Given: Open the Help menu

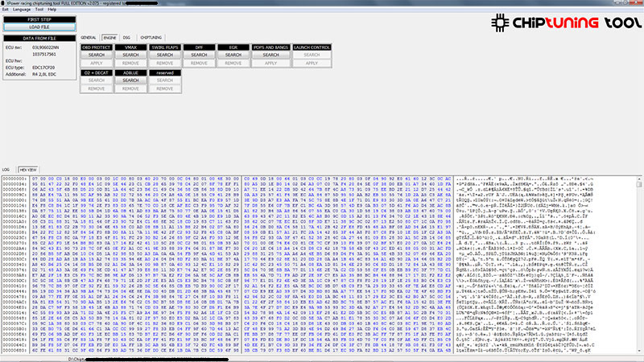Looking at the screenshot, I should pos(52,10).
